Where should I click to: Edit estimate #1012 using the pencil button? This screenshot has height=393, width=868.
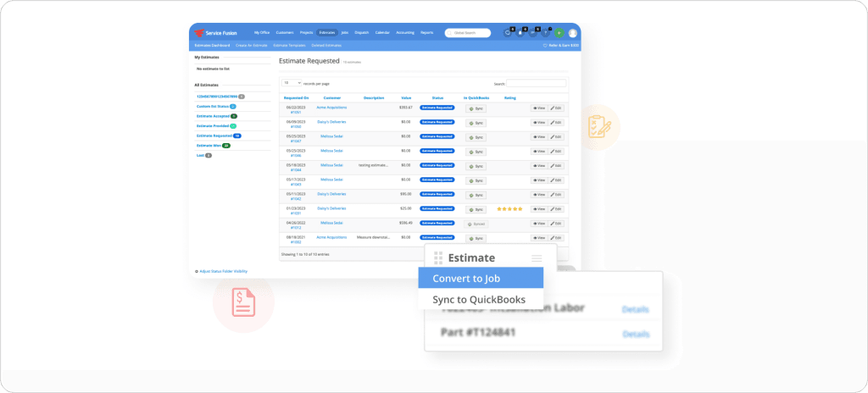pyautogui.click(x=556, y=224)
